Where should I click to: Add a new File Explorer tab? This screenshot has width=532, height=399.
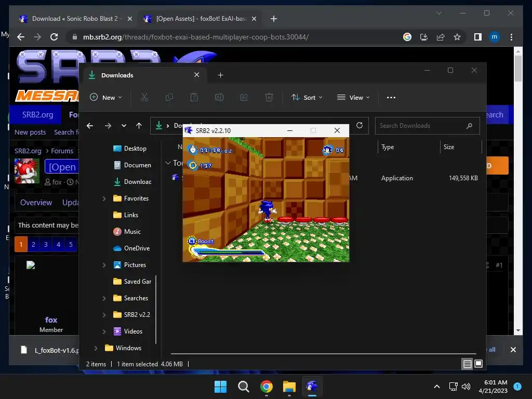pos(220,75)
